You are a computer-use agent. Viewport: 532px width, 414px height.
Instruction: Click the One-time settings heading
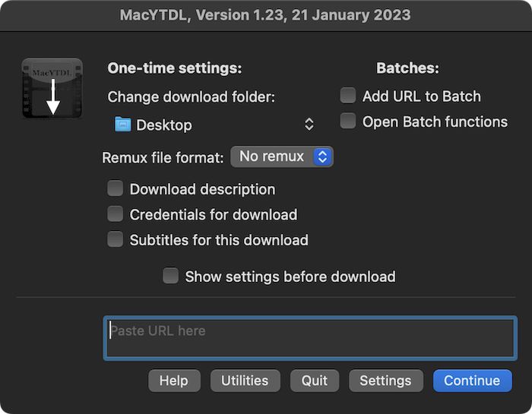pyautogui.click(x=175, y=68)
